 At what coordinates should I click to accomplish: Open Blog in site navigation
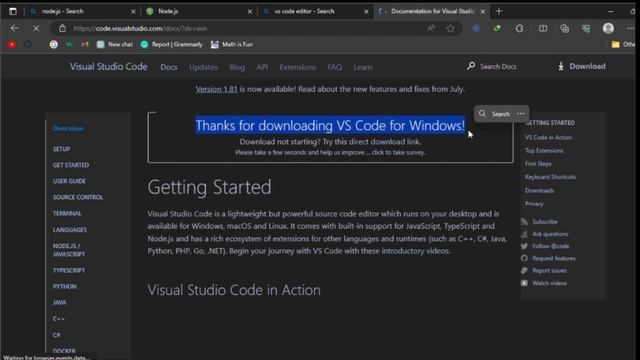pos(237,67)
